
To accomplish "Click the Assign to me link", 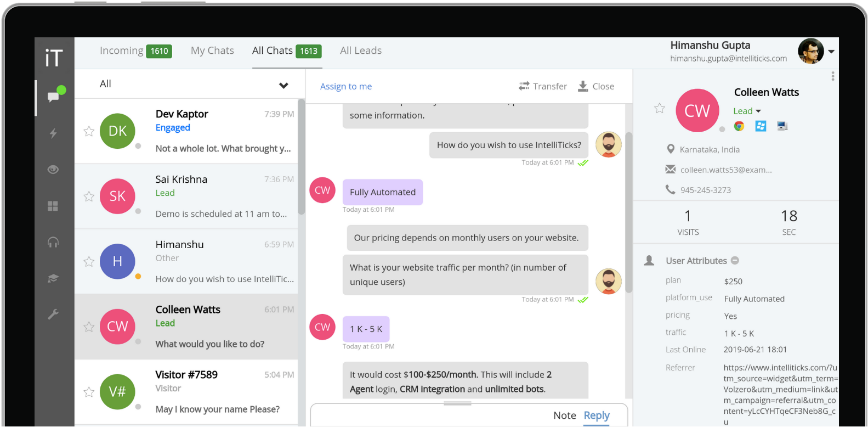I will tap(346, 87).
